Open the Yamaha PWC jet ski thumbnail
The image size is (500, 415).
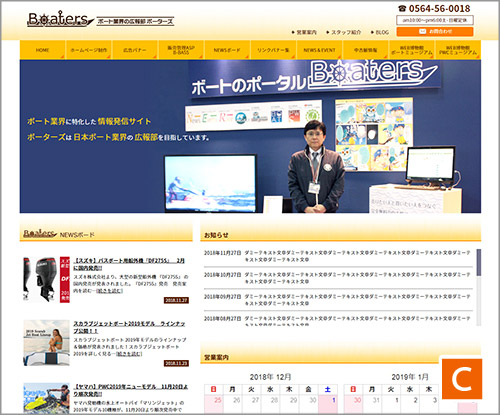click(x=46, y=398)
